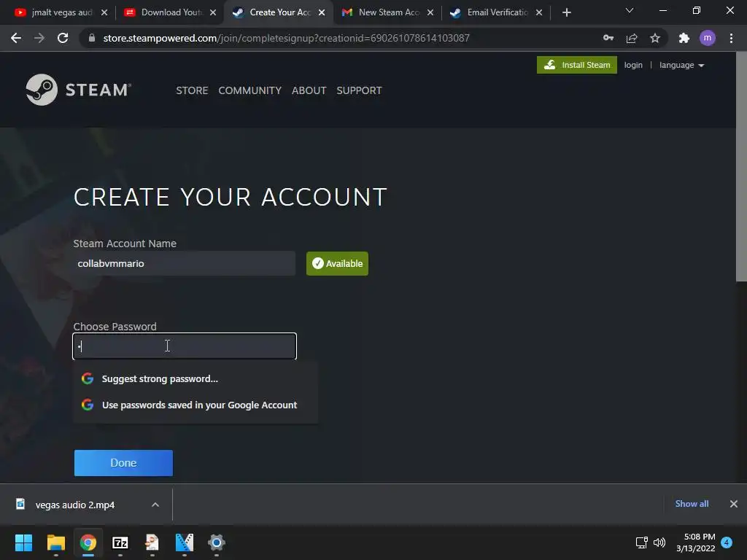View site info via the lock icon
The height and width of the screenshot is (560, 747).
[x=92, y=38]
